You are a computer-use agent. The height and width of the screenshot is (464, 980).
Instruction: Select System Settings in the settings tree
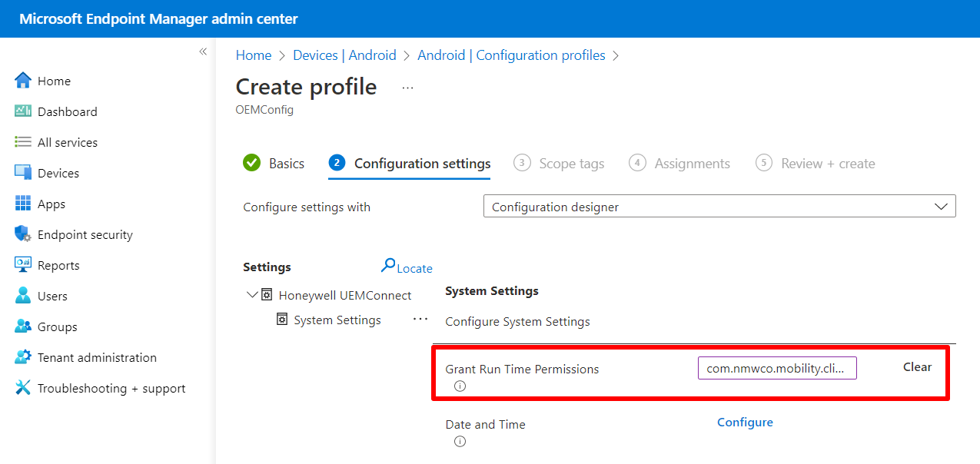[x=337, y=320]
